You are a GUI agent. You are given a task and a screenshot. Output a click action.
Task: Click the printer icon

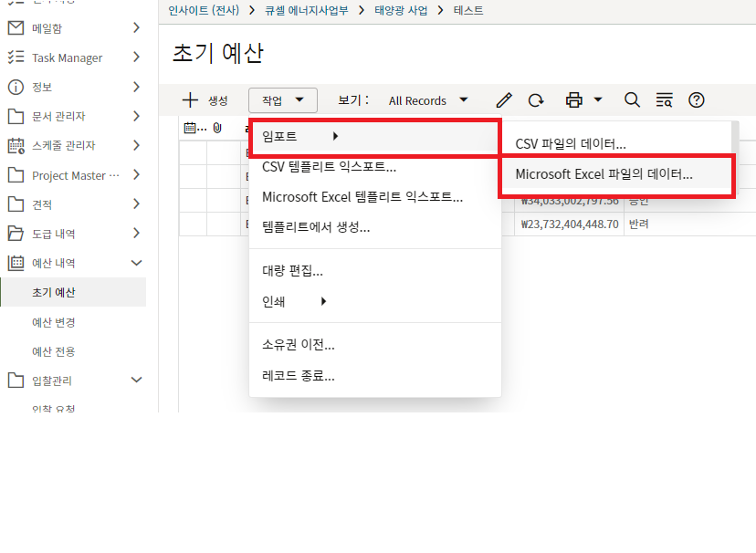pyautogui.click(x=574, y=100)
